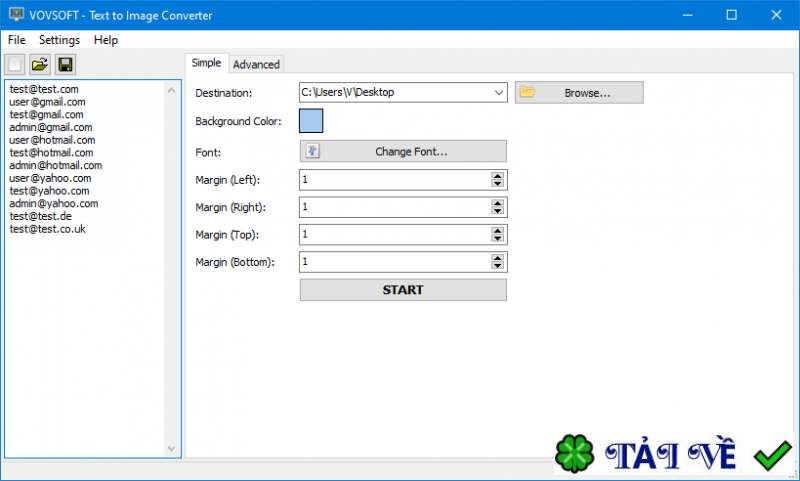The height and width of the screenshot is (481, 800).
Task: Click the line test@gmail.com
Action: coord(46,115)
